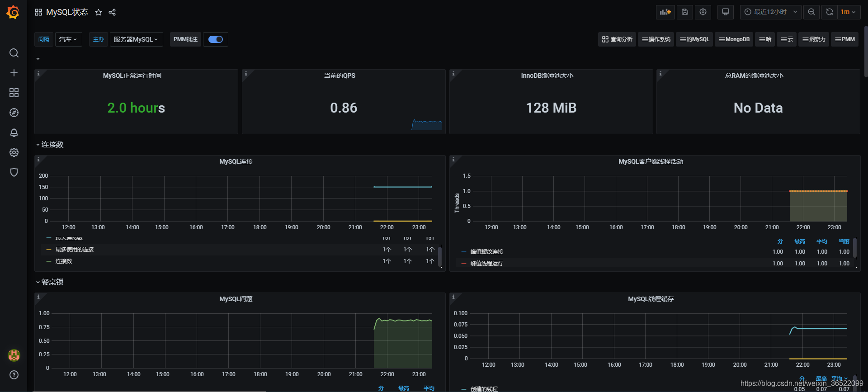
Task: Open MySQL连接 panel title menu
Action: pos(236,162)
